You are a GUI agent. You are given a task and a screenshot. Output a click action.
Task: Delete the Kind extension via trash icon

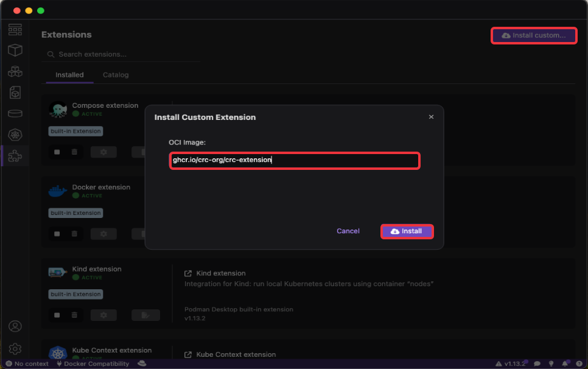coord(74,315)
